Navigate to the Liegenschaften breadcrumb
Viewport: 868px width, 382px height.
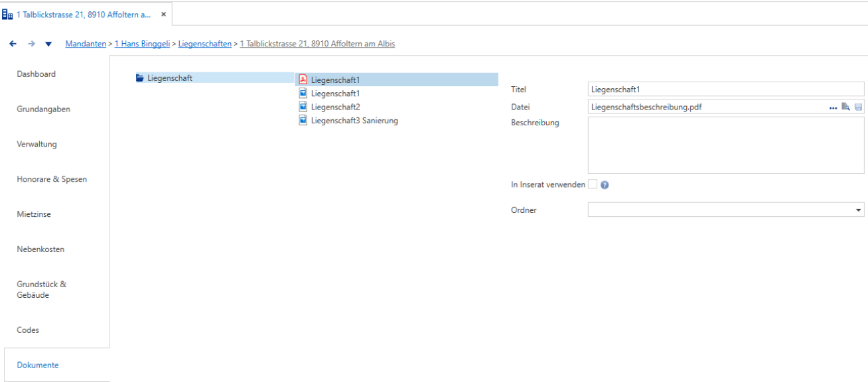pyautogui.click(x=204, y=44)
